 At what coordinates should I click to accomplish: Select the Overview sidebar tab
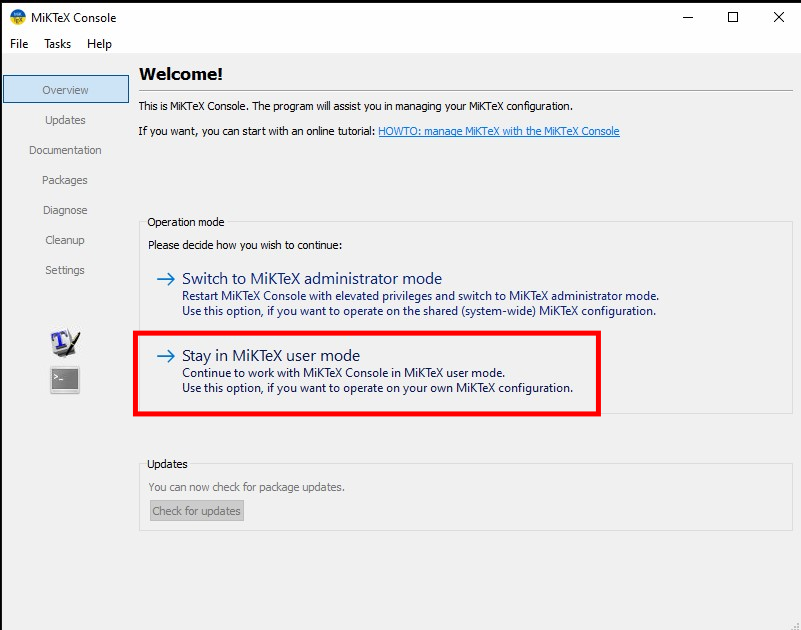pyautogui.click(x=66, y=90)
